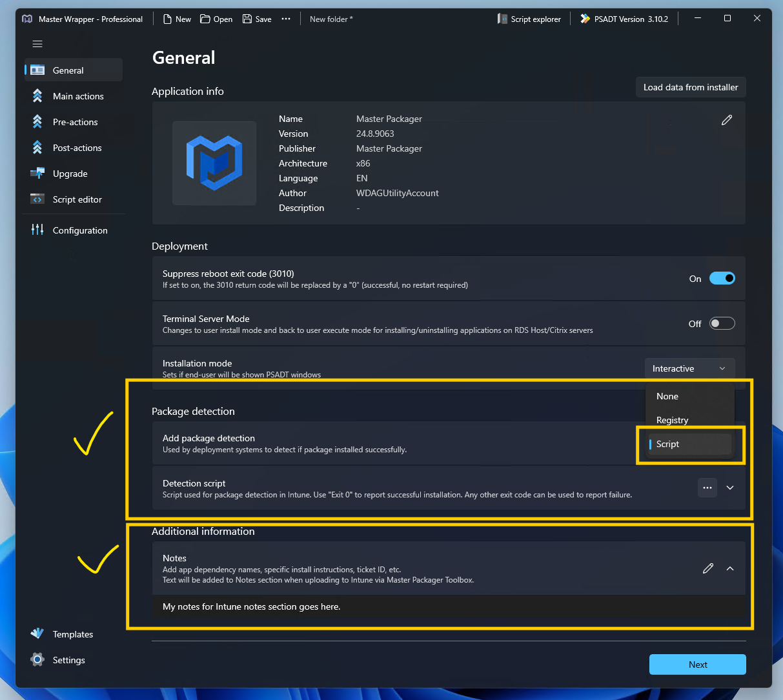Expand the Detection script row chevron
Screen dimensions: 783x700
730,488
